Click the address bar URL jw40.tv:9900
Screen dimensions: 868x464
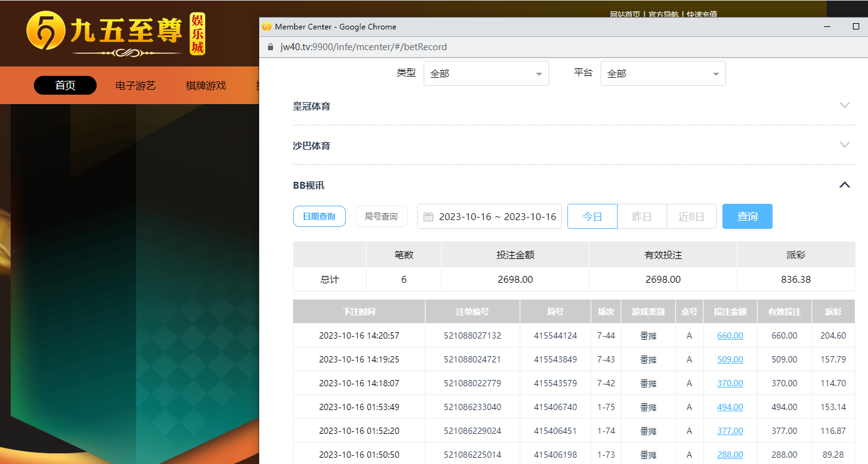tap(363, 47)
